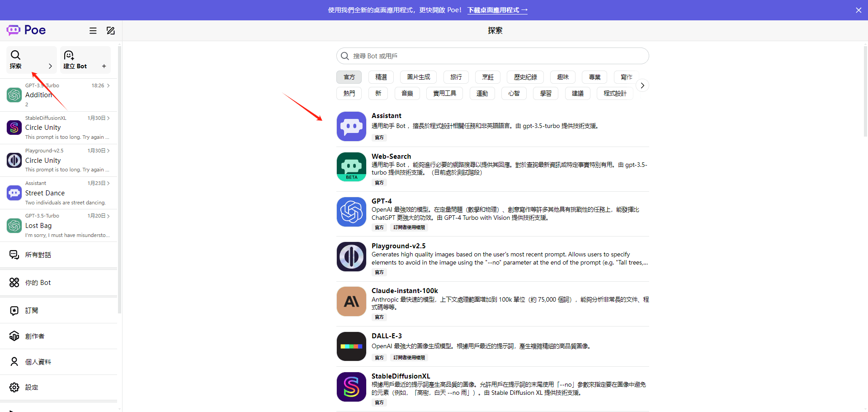Image resolution: width=868 pixels, height=412 pixels.
Task: Open the Claude-instant-100k bot icon
Action: pos(351,301)
